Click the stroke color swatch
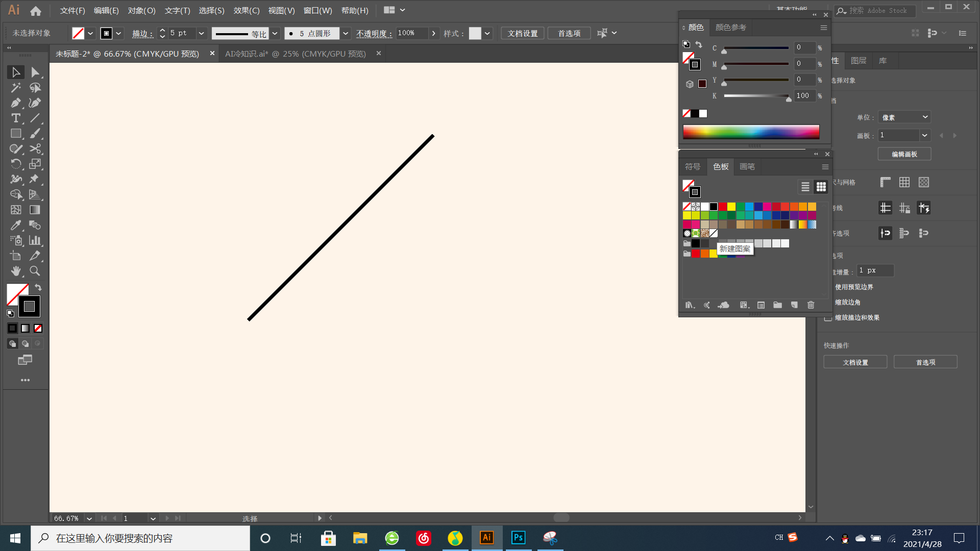 tap(28, 306)
